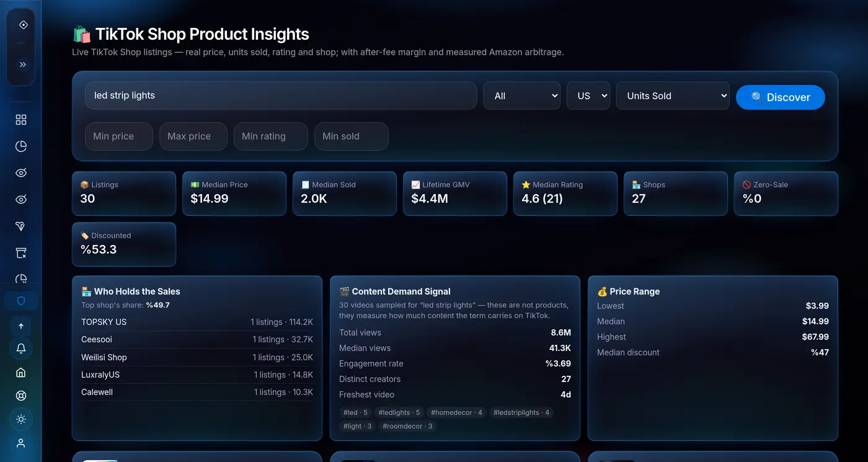Open notifications via the bell icon
Screen dimensions: 868x462
pyautogui.click(x=21, y=349)
